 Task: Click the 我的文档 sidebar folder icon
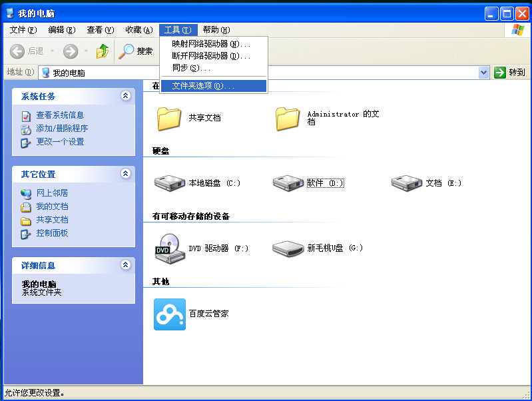(26, 207)
